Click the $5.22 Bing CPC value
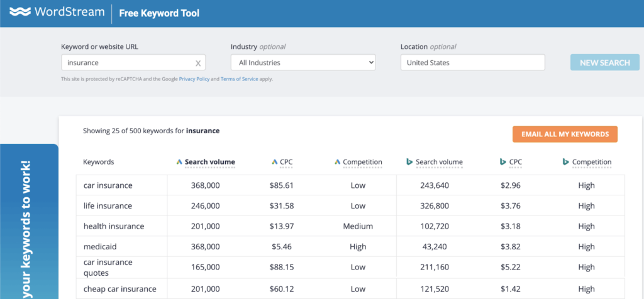Screen dimensions: 644x299 (511, 268)
